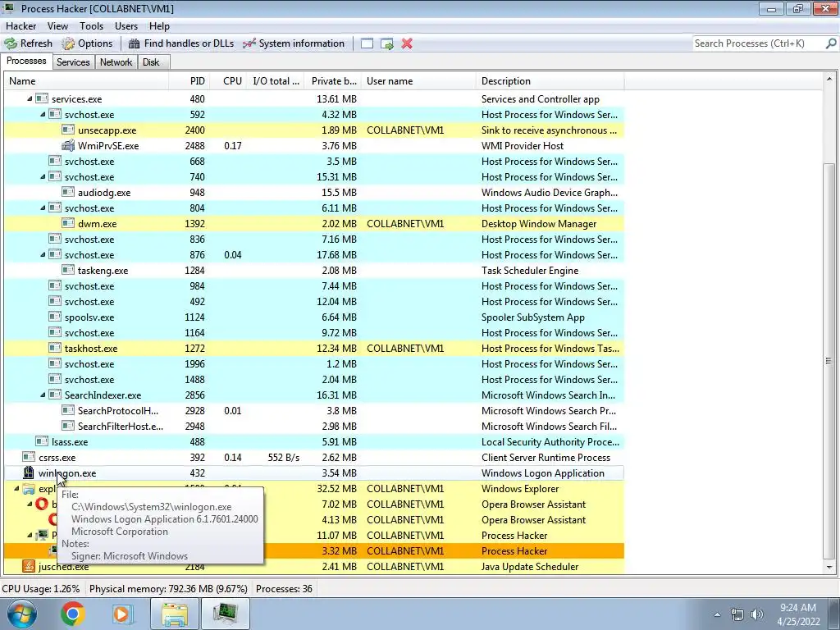The height and width of the screenshot is (630, 840).
Task: Click the winlogon.exe process icon
Action: [x=29, y=473]
